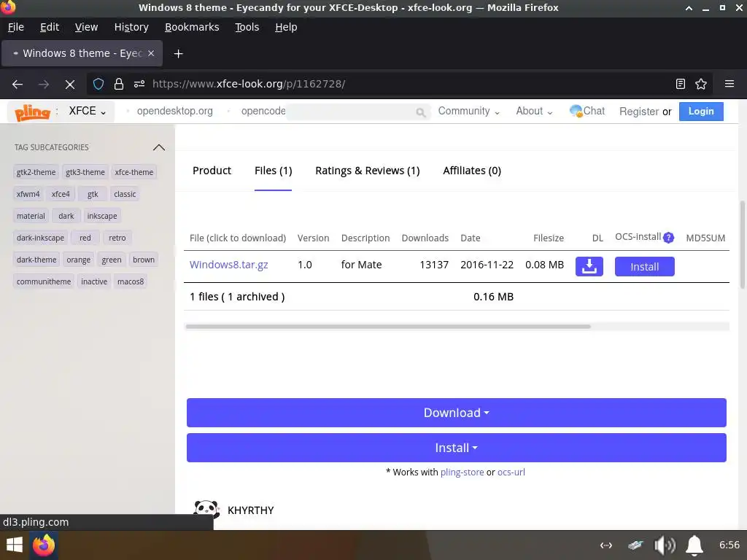Collapse the Tag Subcategories section
Screen dimensions: 747x560
pos(159,147)
